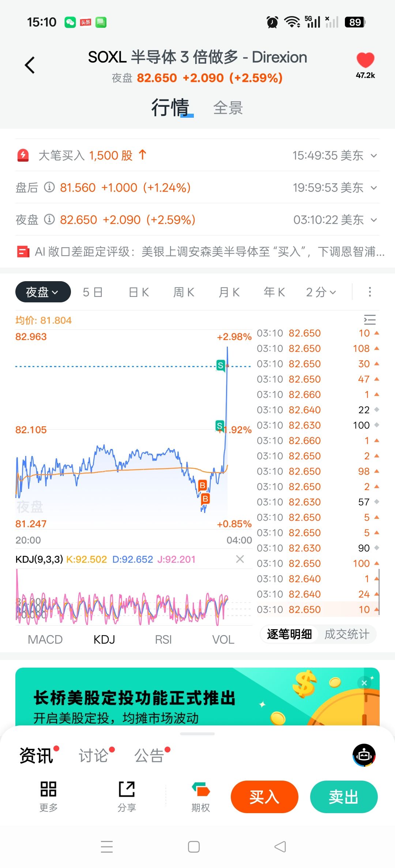Open the 2分 interval dropdown
Image resolution: width=395 pixels, height=868 pixels.
(321, 292)
